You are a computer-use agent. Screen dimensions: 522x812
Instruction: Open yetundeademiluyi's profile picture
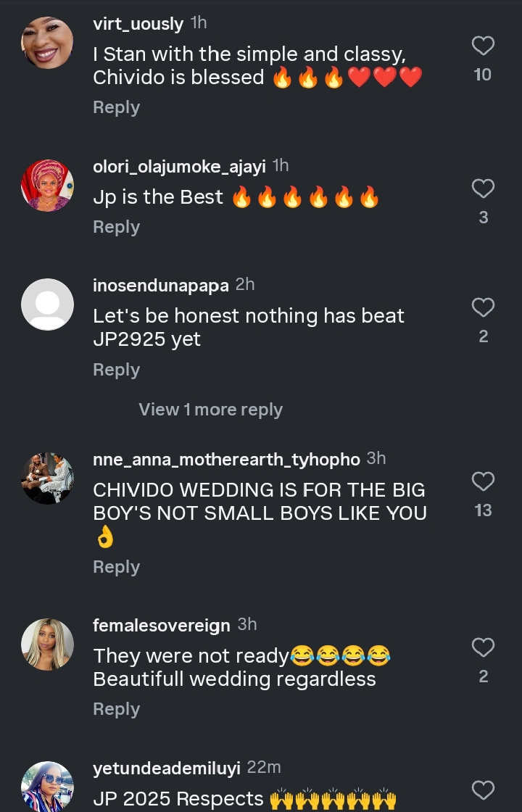[x=47, y=787]
